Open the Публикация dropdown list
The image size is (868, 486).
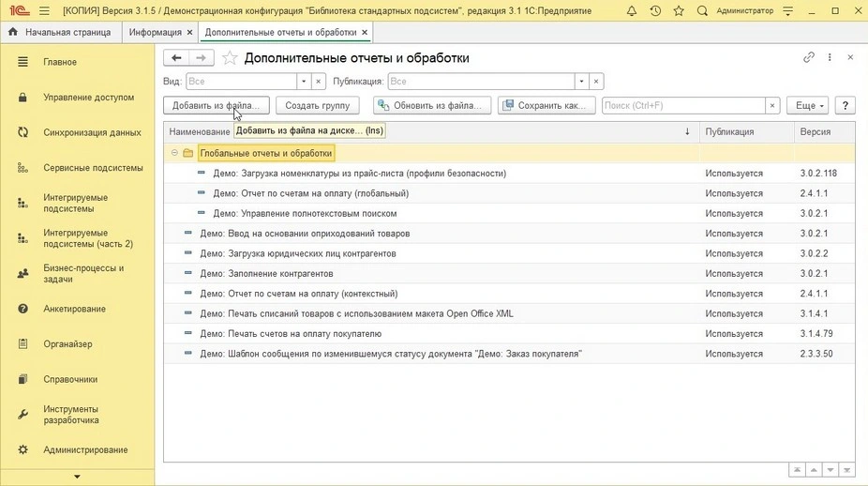581,82
